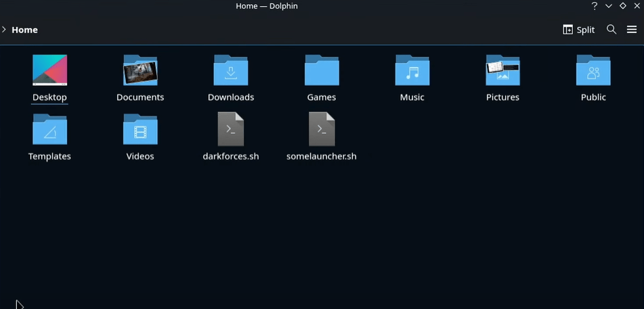The width and height of the screenshot is (644, 309).
Task: Open the Documents folder icon
Action: coord(140,70)
